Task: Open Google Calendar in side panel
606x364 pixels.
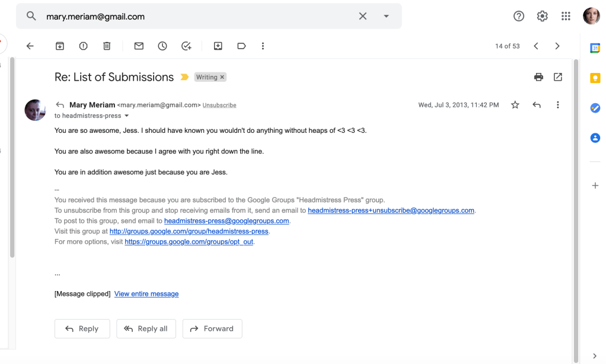Action: coord(595,49)
